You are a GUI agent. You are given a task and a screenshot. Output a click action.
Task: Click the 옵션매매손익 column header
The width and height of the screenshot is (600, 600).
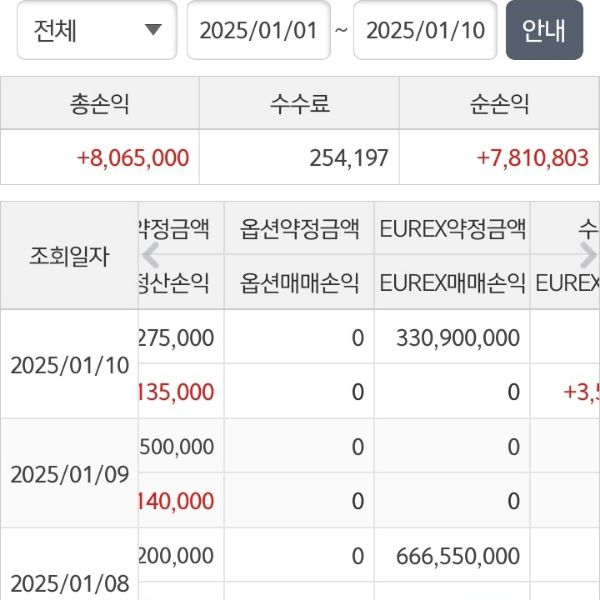coord(299,283)
